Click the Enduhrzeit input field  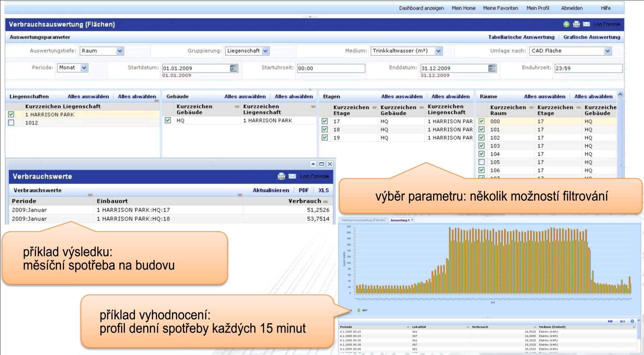[588, 68]
